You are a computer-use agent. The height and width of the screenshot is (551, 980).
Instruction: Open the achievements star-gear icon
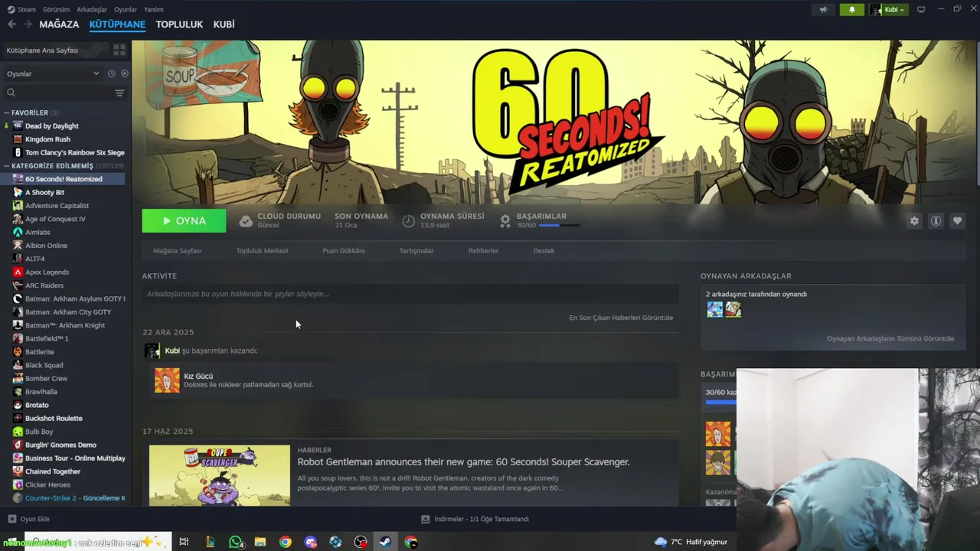(505, 220)
